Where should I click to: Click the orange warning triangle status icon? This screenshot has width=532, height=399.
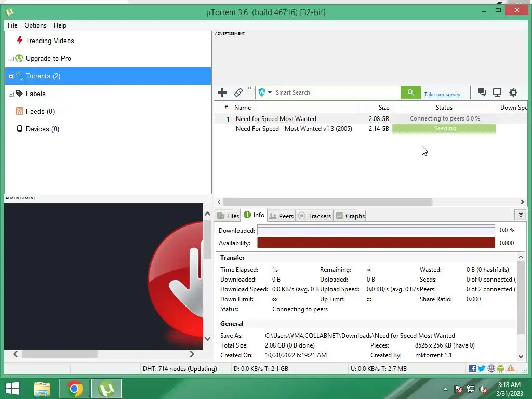[511, 368]
